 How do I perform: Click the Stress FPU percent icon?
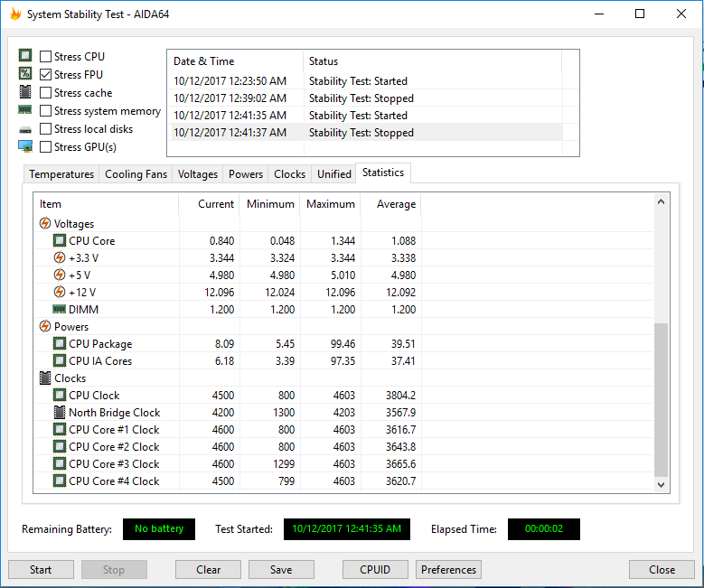point(25,73)
